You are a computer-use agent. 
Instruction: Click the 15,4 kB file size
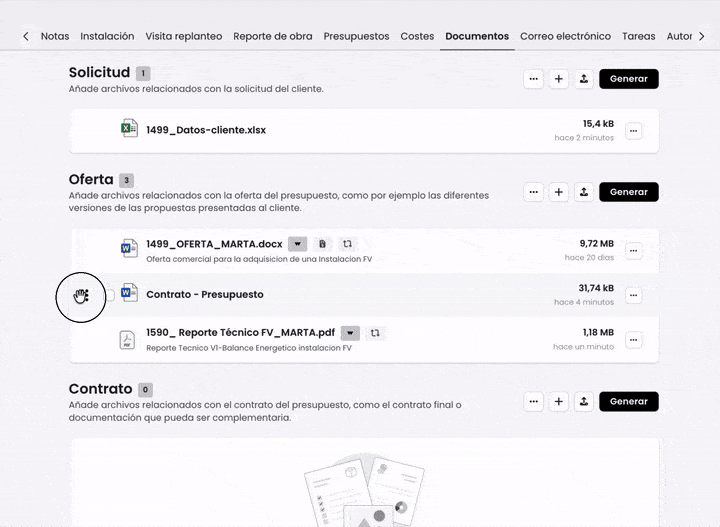tap(598, 123)
